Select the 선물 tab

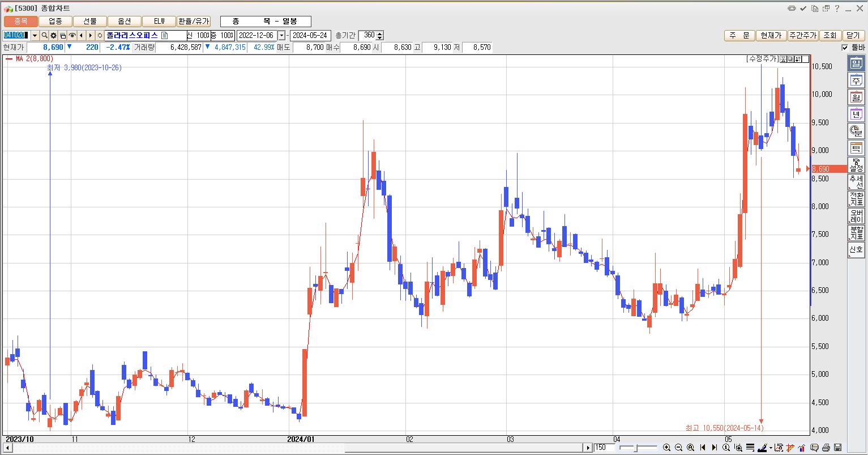pyautogui.click(x=90, y=22)
